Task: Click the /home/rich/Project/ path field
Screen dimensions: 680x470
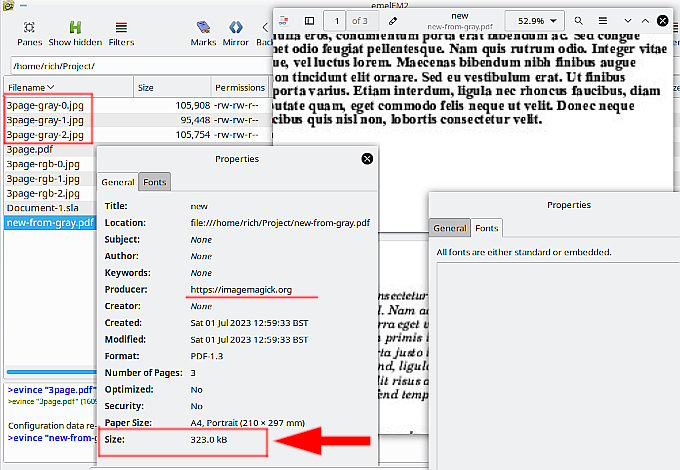Action: click(141, 66)
